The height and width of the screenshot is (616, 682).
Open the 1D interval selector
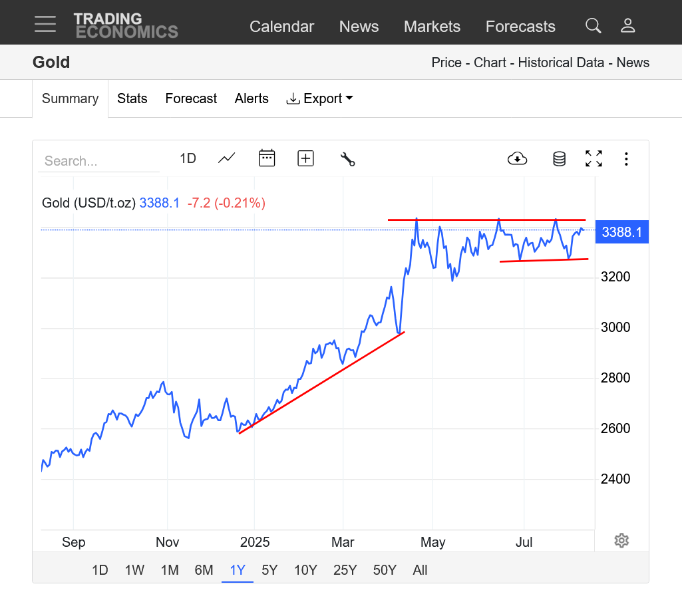[188, 158]
